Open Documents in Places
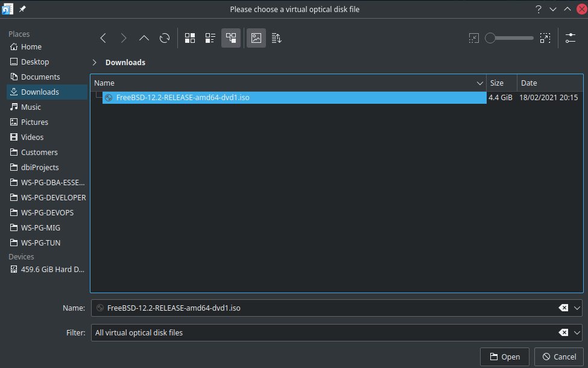 47,77
